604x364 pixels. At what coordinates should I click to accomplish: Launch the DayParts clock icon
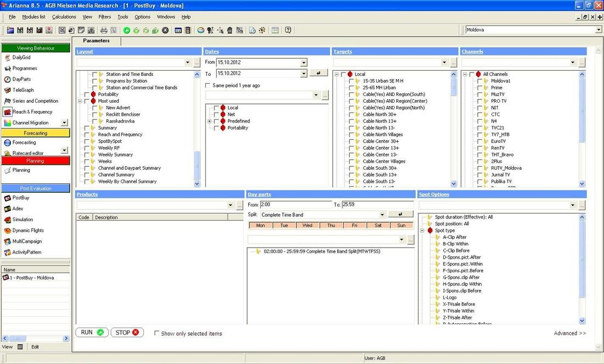tap(7, 80)
